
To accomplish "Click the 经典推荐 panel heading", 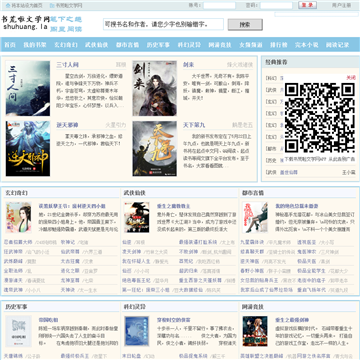I will tap(276, 62).
